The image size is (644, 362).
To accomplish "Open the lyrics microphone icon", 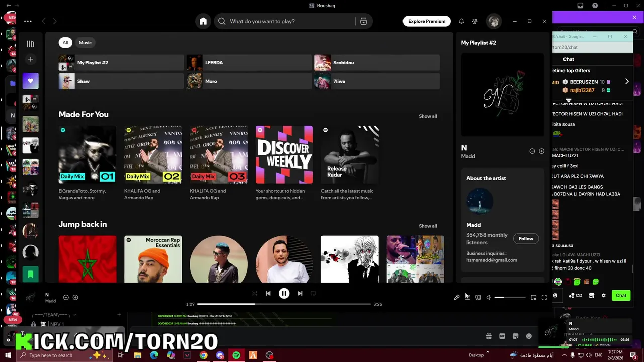I will coord(457,298).
